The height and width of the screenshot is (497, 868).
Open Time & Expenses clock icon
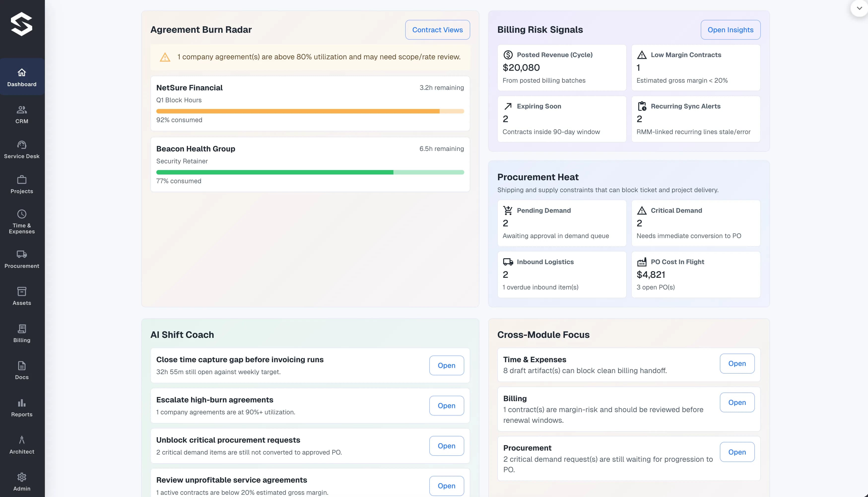coord(22,214)
